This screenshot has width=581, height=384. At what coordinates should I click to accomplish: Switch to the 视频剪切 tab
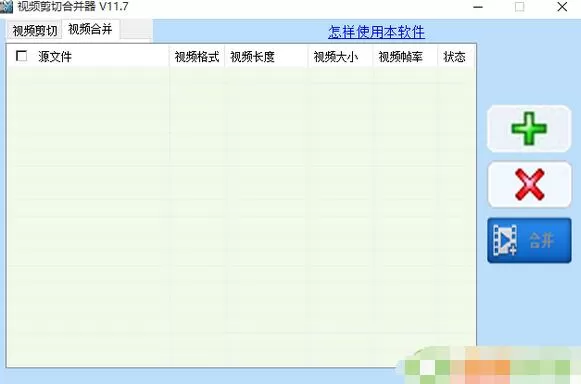(35, 31)
